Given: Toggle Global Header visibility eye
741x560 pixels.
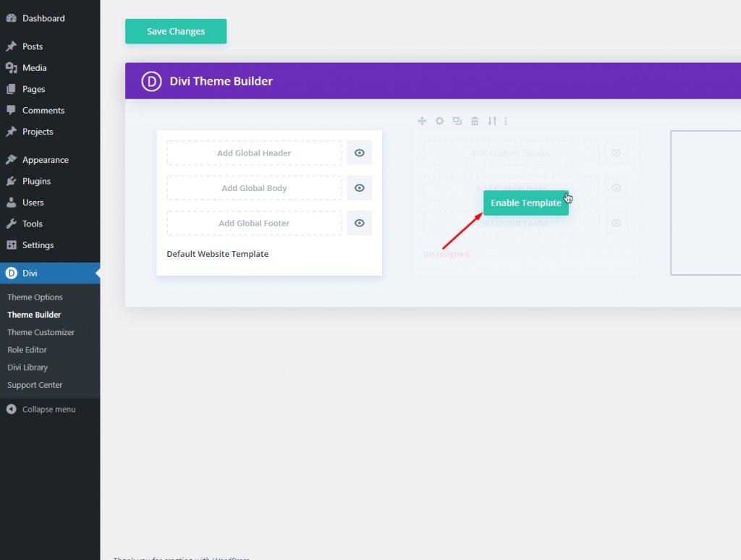Looking at the screenshot, I should 359,153.
